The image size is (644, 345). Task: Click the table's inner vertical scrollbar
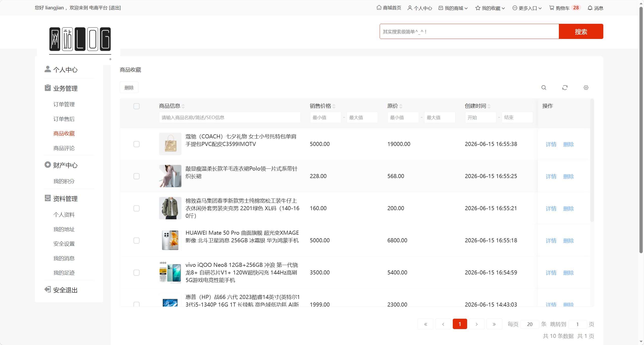pyautogui.click(x=592, y=160)
